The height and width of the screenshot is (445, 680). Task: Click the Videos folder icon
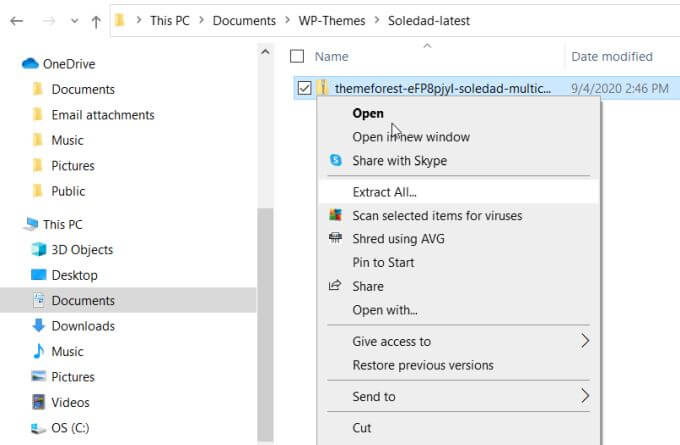(x=39, y=402)
